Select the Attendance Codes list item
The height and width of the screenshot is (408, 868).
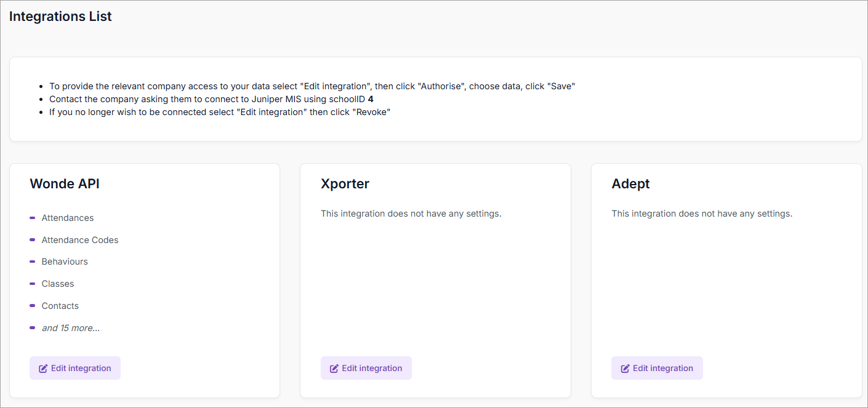[80, 240]
